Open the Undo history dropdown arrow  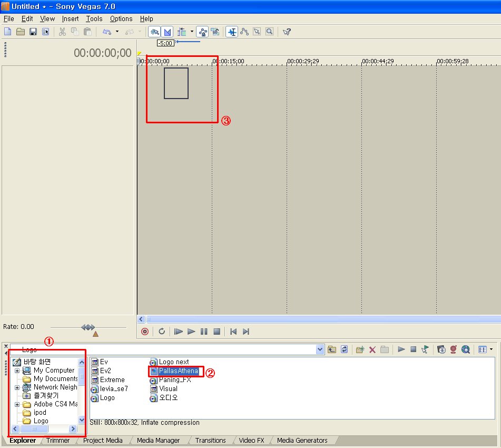117,32
